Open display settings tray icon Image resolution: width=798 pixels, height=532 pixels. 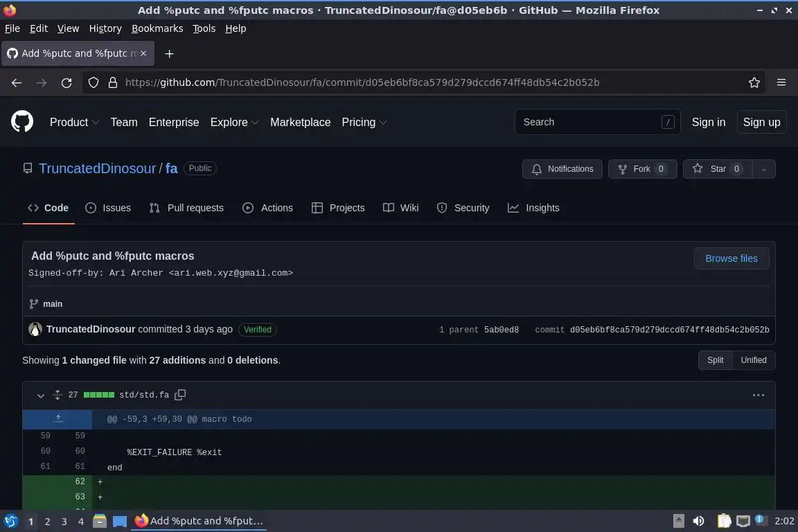coord(743,521)
